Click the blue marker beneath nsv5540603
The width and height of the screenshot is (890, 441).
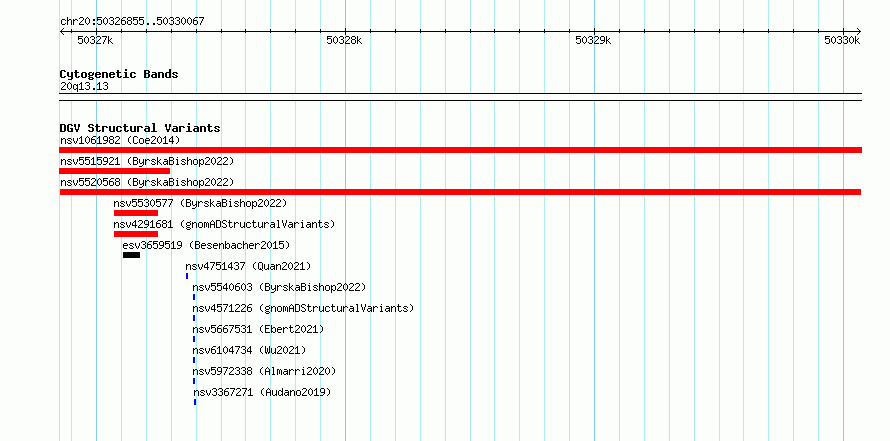[194, 297]
